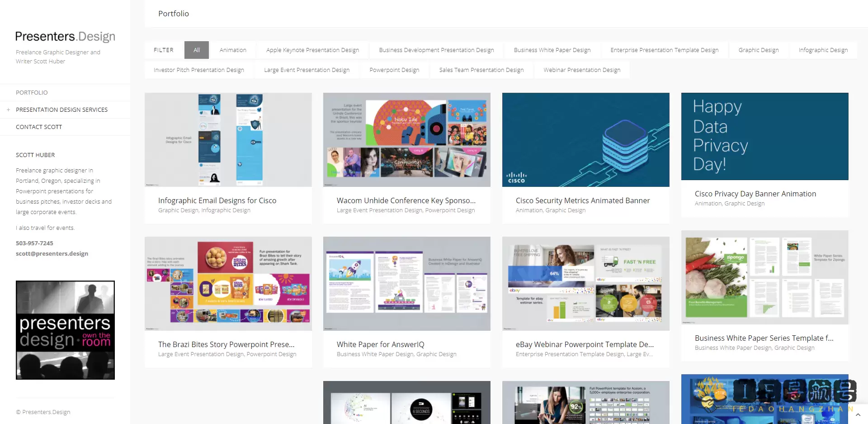Click Large Event Presentation Design tag under Wacom

click(379, 210)
